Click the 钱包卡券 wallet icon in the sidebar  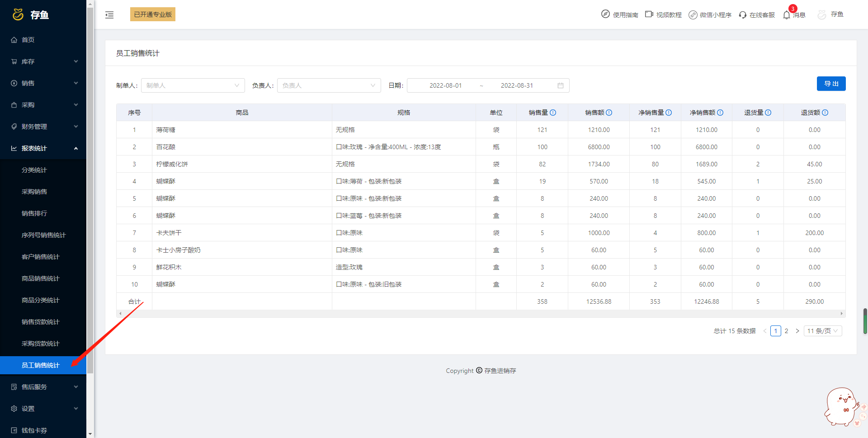(14, 430)
